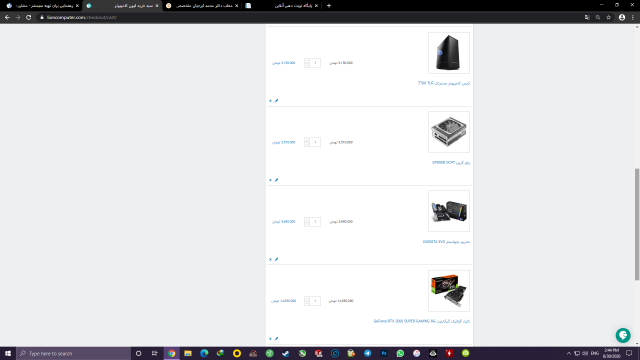Click the quantity field of TUF case
The image size is (640, 360).
pyautogui.click(x=315, y=63)
